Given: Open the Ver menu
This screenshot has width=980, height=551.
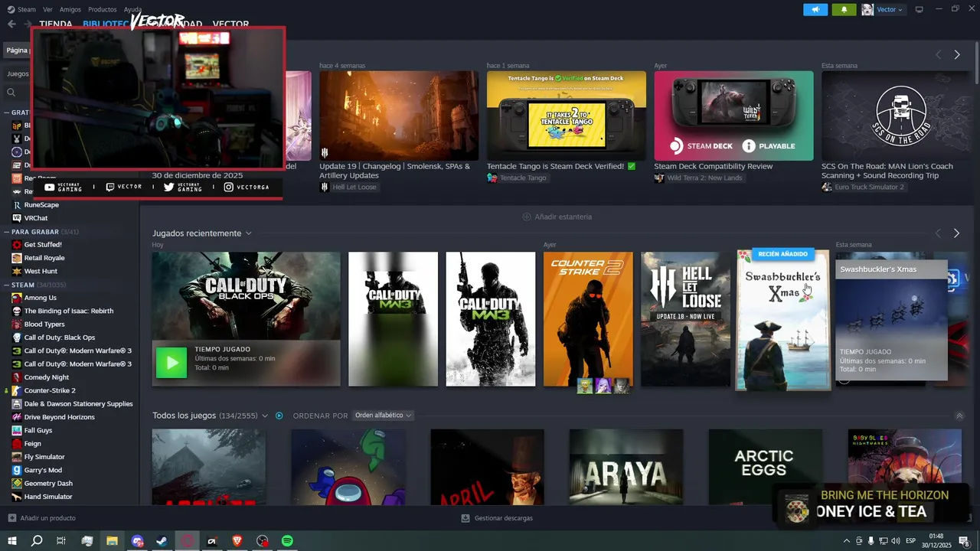Looking at the screenshot, I should pyautogui.click(x=47, y=9).
